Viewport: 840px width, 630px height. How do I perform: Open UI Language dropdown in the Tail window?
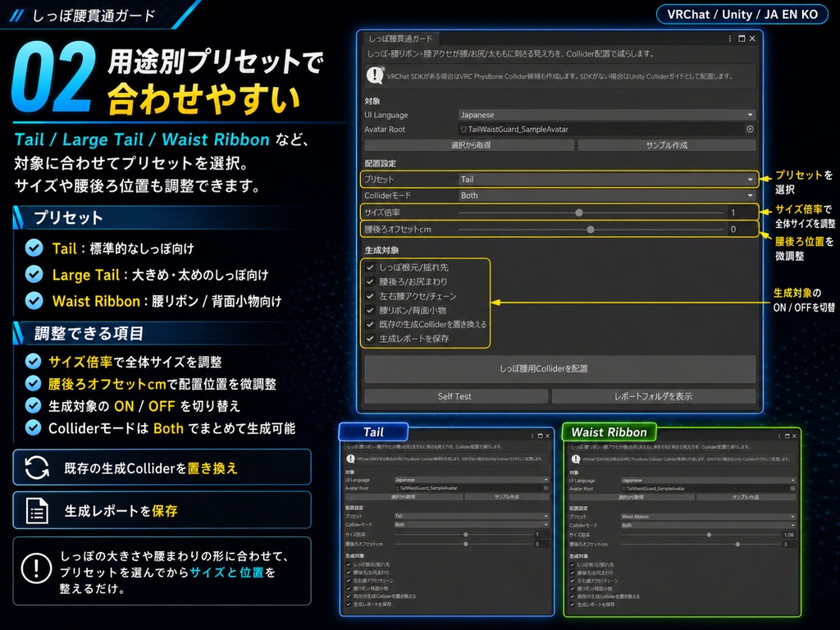coord(472,480)
